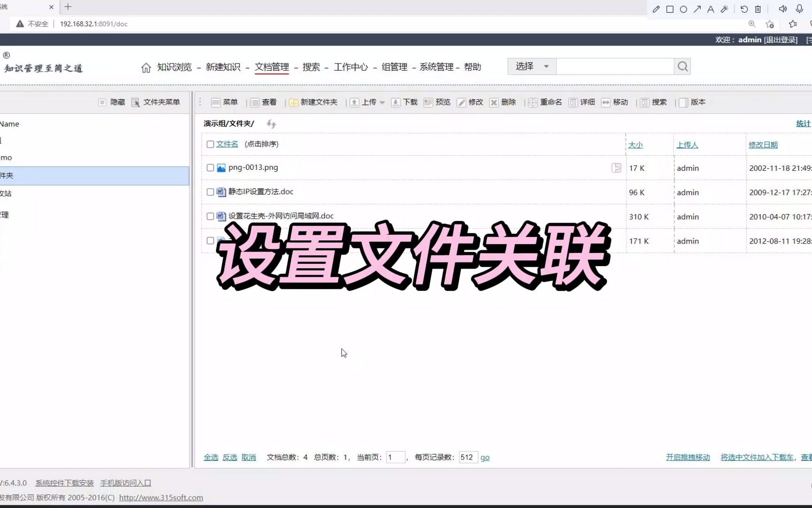Click 文件夹菜单 in the left panel
The width and height of the screenshot is (812, 508).
coord(156,102)
